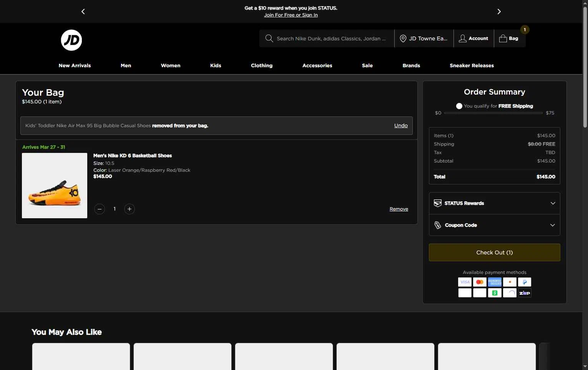
Task: Click the 'Available payment methods' text
Action: (x=495, y=272)
